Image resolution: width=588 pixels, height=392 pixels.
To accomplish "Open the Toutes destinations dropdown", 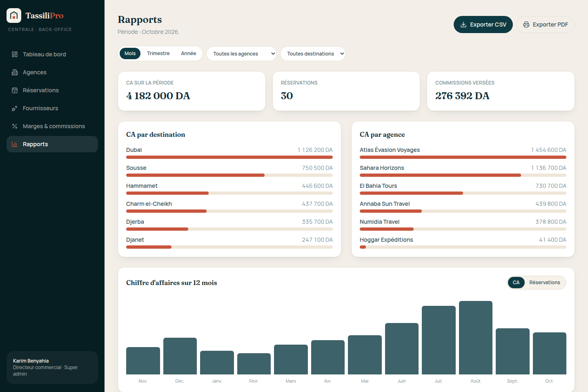I will 313,53.
